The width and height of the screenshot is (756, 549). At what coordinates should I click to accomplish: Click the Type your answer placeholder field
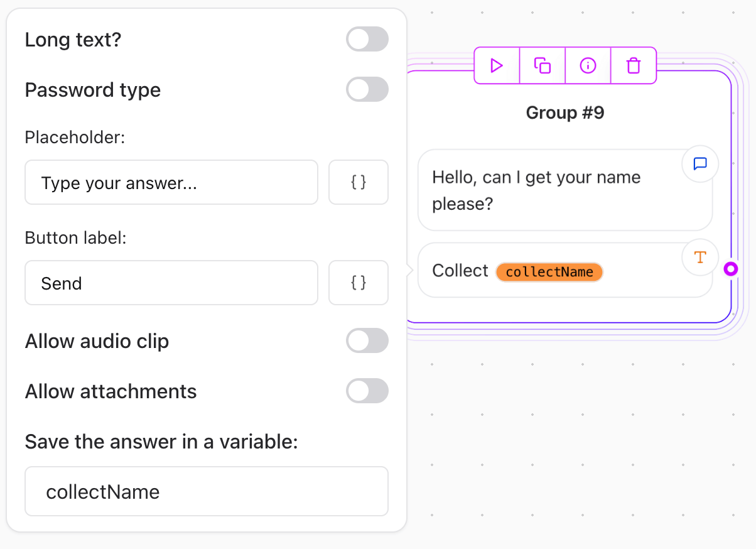[171, 182]
